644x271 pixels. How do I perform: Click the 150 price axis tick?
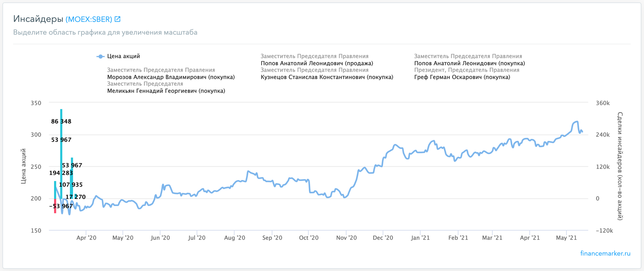click(x=36, y=230)
